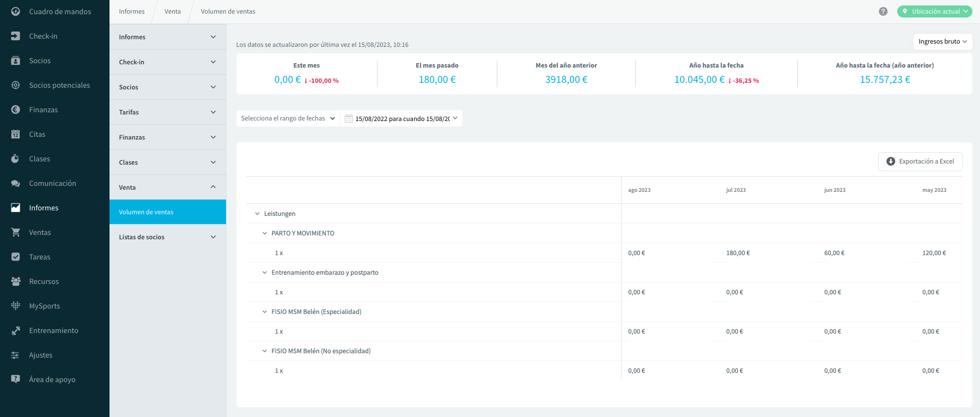
Task: Click the 0,00 € Este mes value
Action: tap(288, 80)
